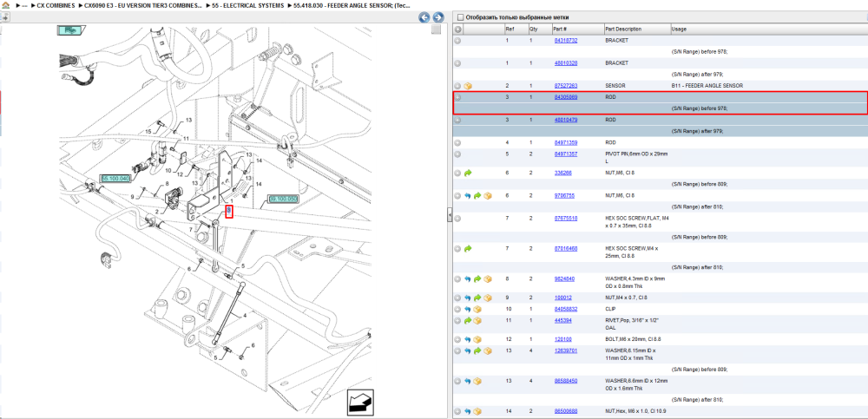Click the green arrow icon for part 100012
Screen dimensions: 868x419
point(477,298)
